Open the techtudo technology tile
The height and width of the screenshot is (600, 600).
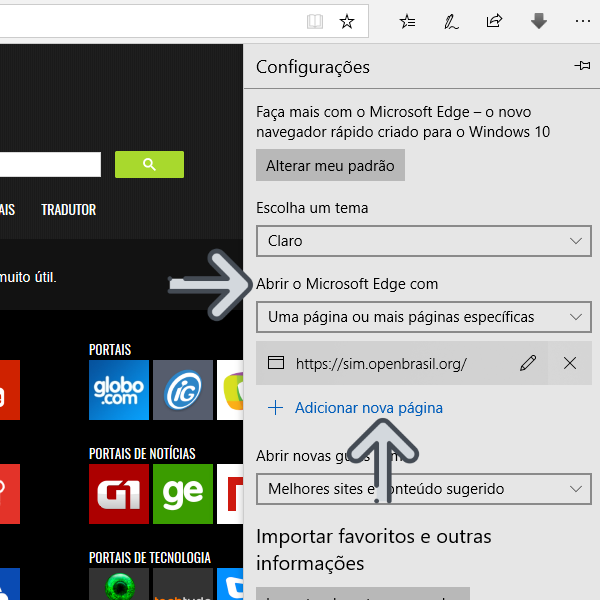pos(183,584)
